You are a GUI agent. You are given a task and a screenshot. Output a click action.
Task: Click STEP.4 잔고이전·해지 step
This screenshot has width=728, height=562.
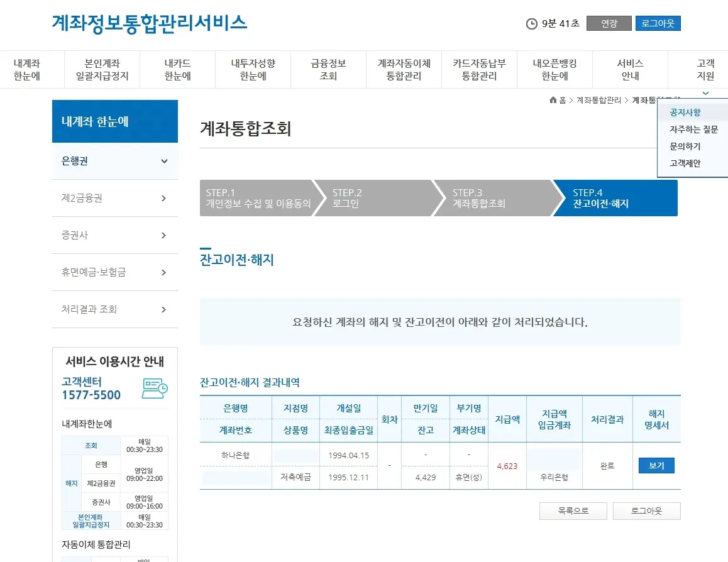(x=615, y=198)
